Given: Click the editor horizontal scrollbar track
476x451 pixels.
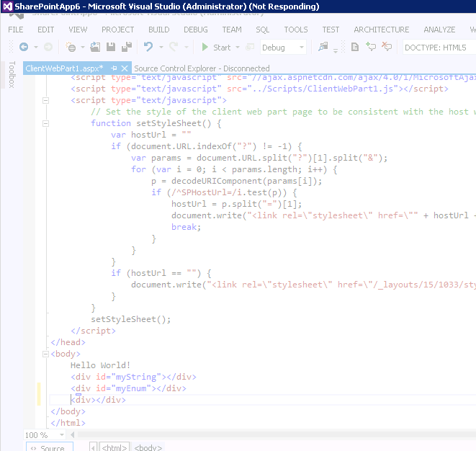Looking at the screenshot, I should point(277,435).
